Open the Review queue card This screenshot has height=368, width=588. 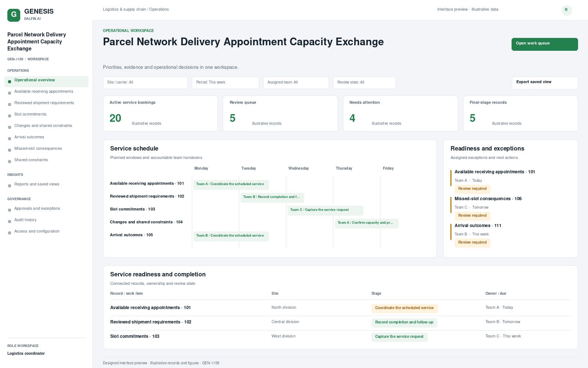tap(280, 113)
